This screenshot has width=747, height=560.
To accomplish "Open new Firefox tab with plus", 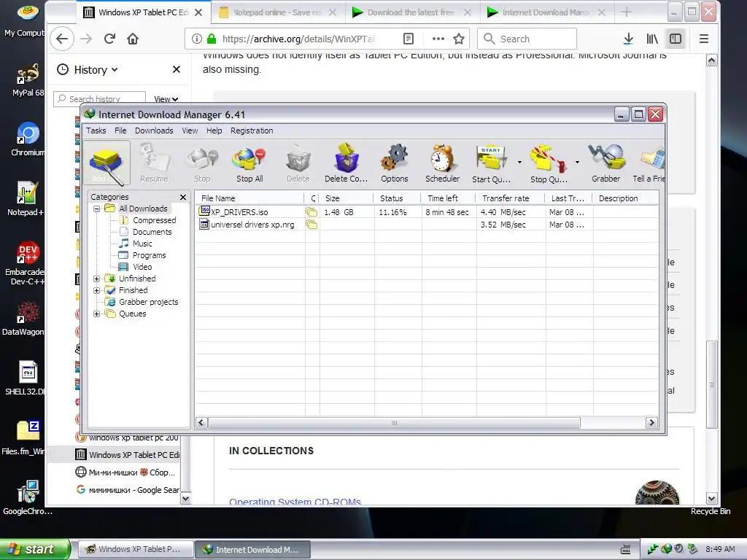I will pyautogui.click(x=627, y=12).
